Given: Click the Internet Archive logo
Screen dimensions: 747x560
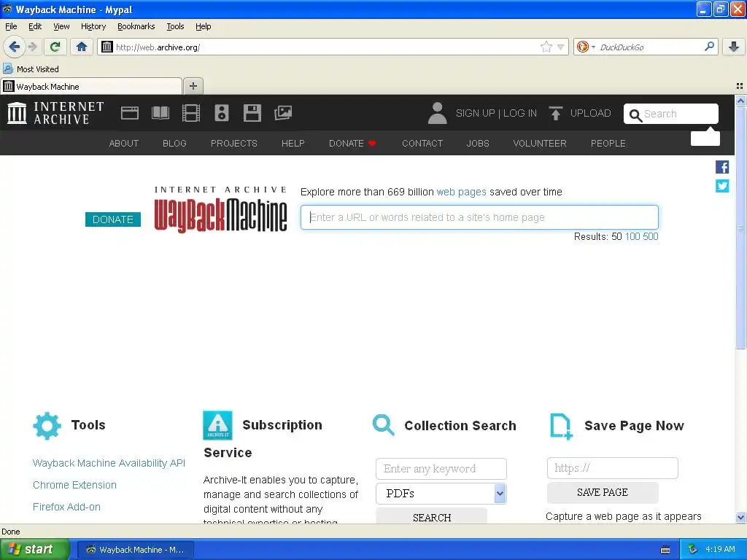Looking at the screenshot, I should coord(55,113).
